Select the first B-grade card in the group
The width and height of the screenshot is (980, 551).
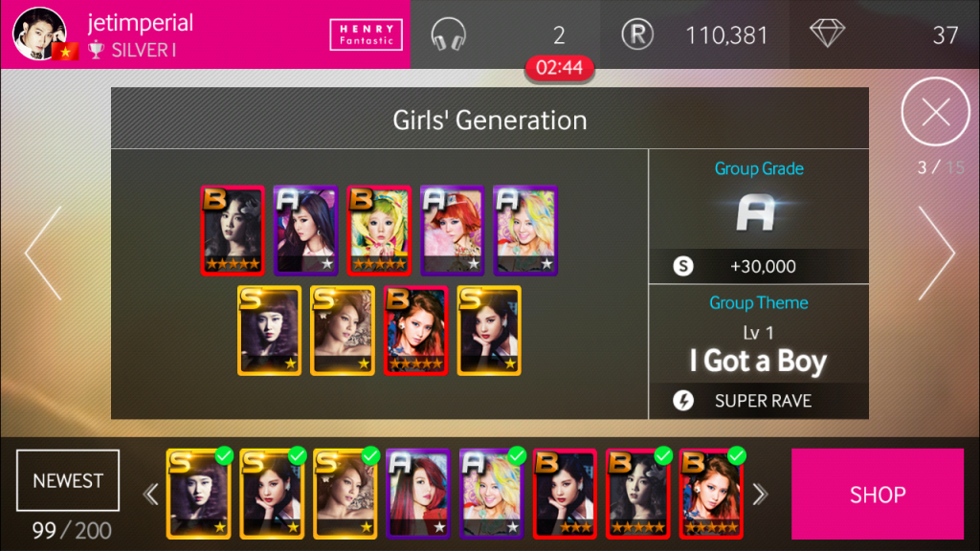point(233,231)
